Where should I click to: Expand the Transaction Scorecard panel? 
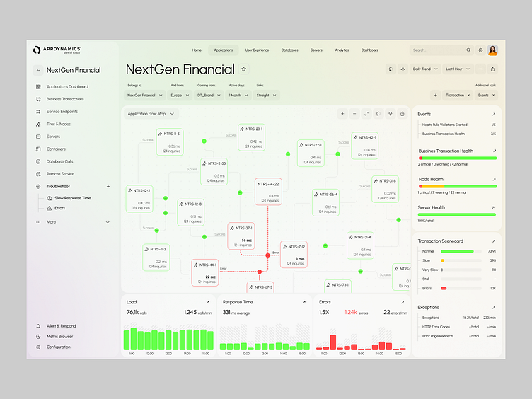(494, 241)
